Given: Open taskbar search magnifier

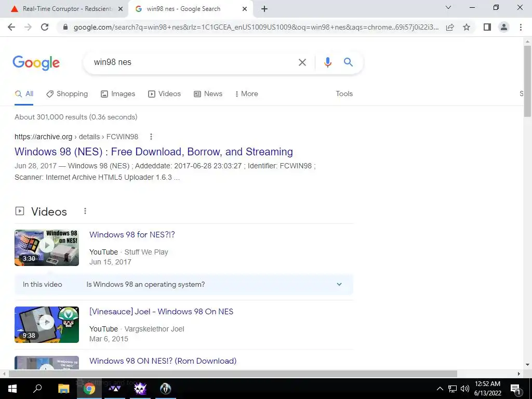Looking at the screenshot, I should pos(37,389).
